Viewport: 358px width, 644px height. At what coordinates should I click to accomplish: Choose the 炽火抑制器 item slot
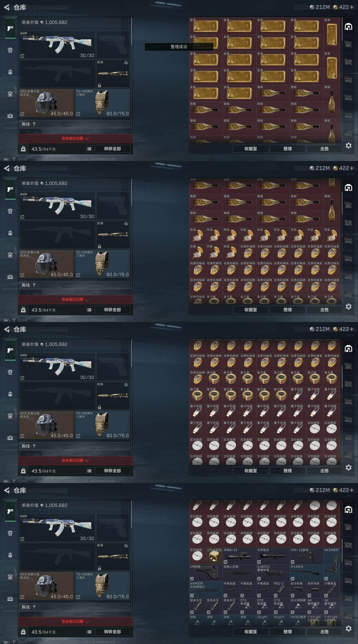[298, 606]
